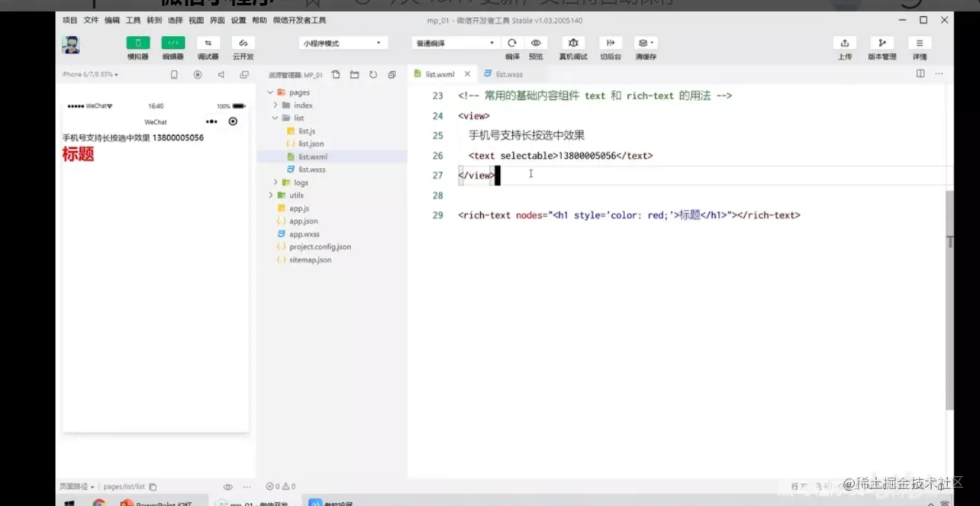980x506 pixels.
Task: Toggle the 调试器 debugger panel button
Action: click(208, 43)
